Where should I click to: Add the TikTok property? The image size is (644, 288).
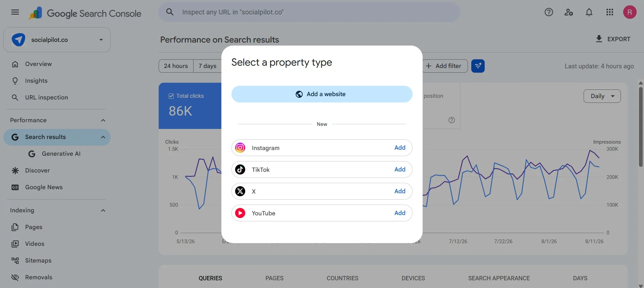pyautogui.click(x=400, y=169)
